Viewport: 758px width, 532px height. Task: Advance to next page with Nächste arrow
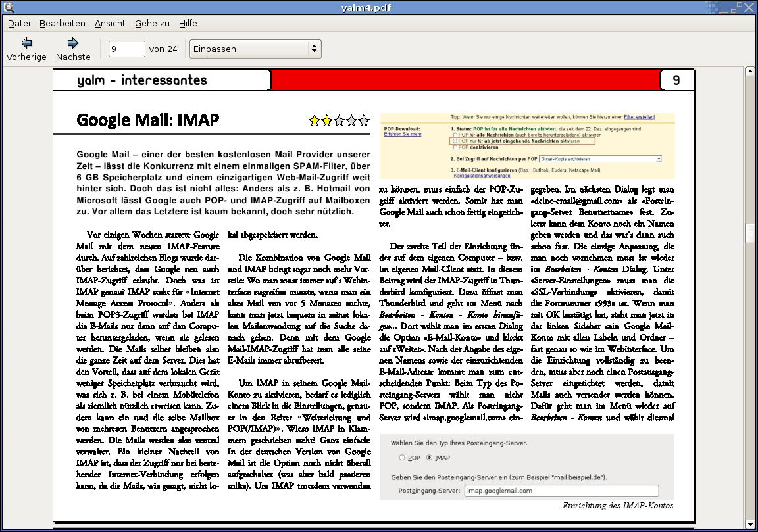click(73, 49)
